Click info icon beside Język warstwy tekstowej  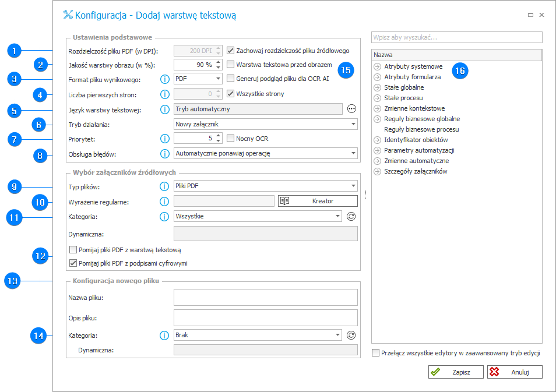pyautogui.click(x=164, y=109)
